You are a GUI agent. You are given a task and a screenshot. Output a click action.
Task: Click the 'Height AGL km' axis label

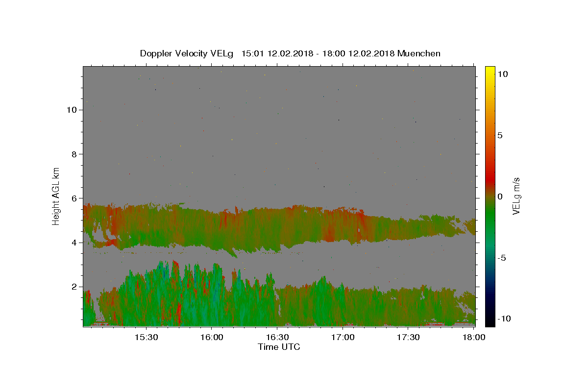click(x=56, y=196)
